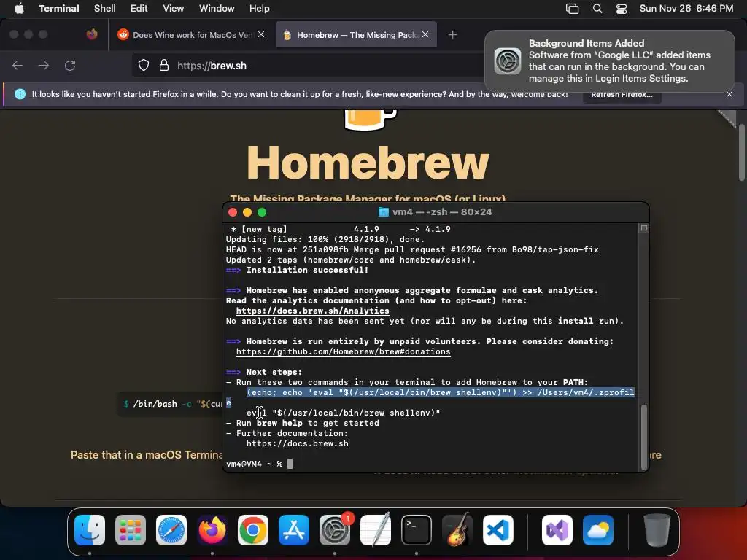Open Visual Studio Code from the Dock
The width and height of the screenshot is (747, 560).
point(498,529)
